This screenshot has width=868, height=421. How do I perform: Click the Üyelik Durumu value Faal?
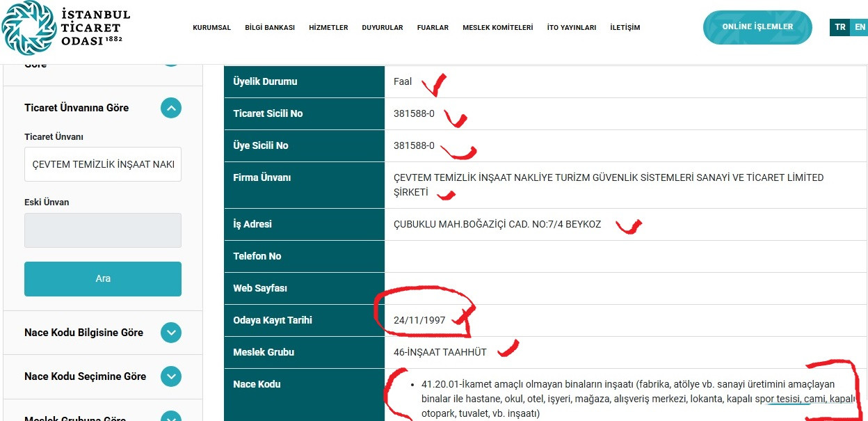point(403,81)
